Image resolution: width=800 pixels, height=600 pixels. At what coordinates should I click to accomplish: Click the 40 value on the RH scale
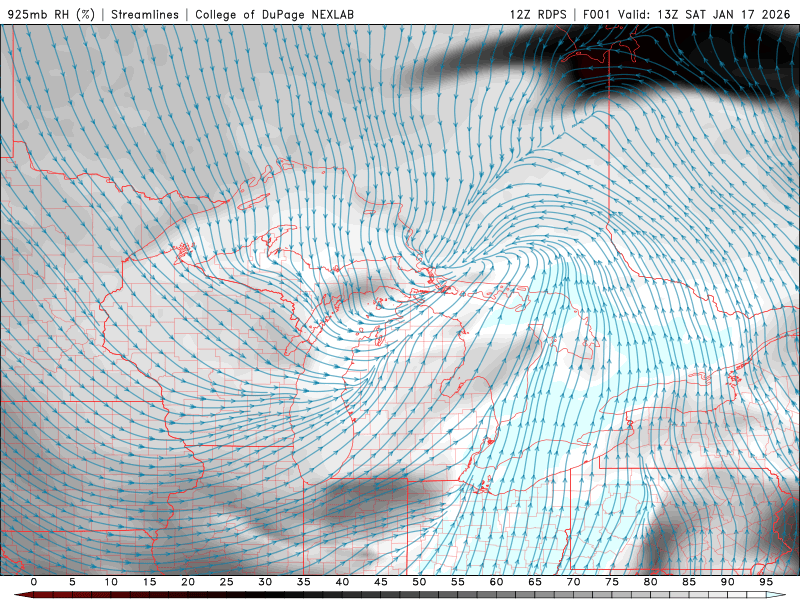click(342, 582)
